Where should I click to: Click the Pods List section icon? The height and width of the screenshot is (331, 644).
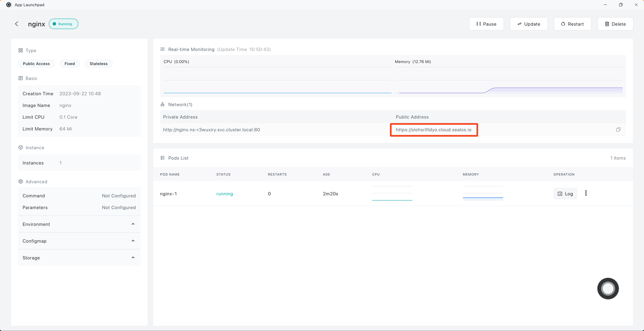(x=163, y=158)
